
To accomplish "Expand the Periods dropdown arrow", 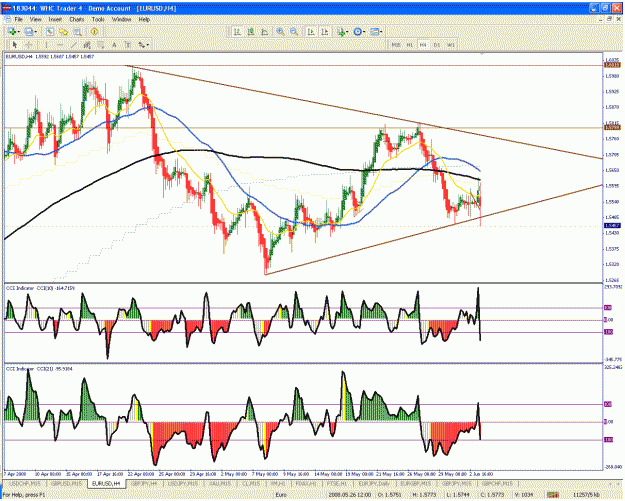I will click(364, 32).
